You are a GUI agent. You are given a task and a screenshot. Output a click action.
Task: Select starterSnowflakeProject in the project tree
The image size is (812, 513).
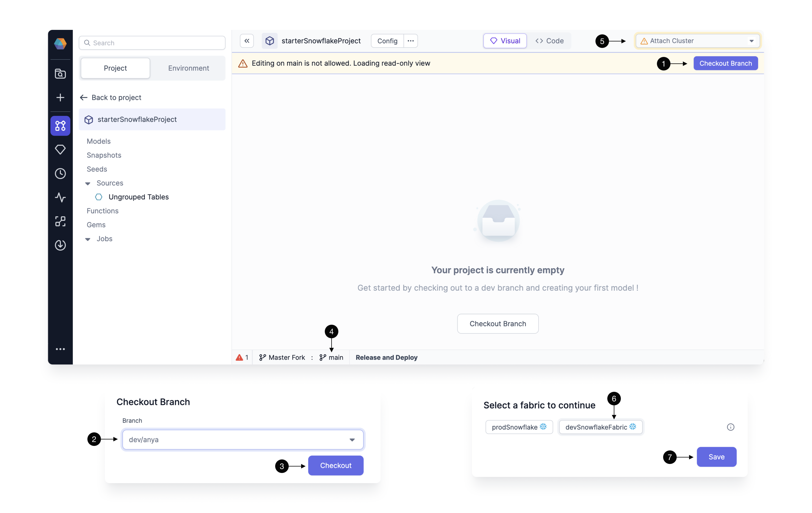pos(152,119)
